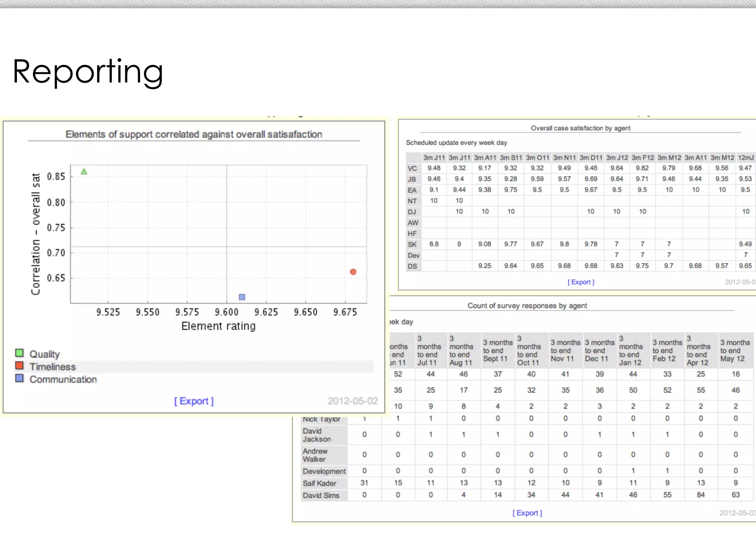This screenshot has width=756, height=534.
Task: Click the Andrew Walker row label
Action: (x=315, y=455)
